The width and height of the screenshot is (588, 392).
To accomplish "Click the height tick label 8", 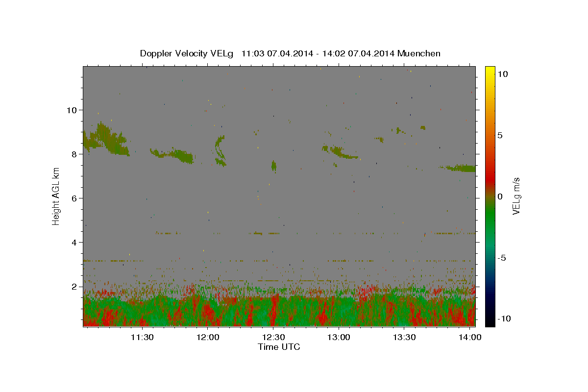I will (75, 154).
